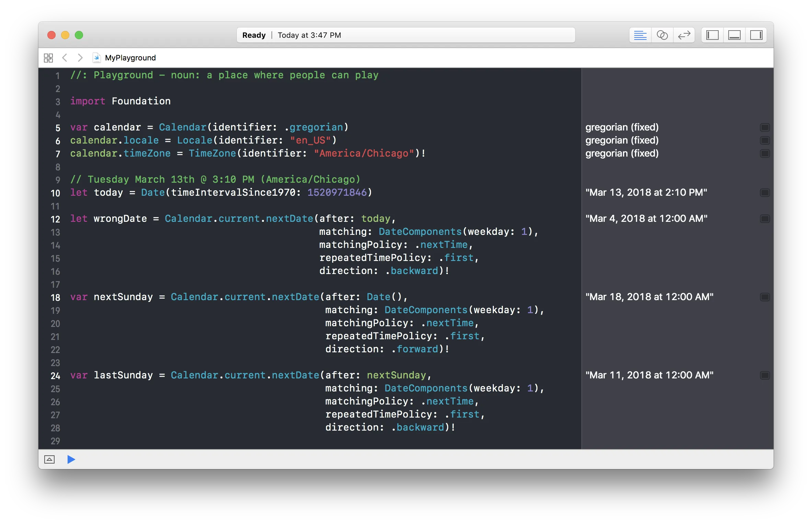Close the playground window
Viewport: 812px width, 524px height.
51,35
